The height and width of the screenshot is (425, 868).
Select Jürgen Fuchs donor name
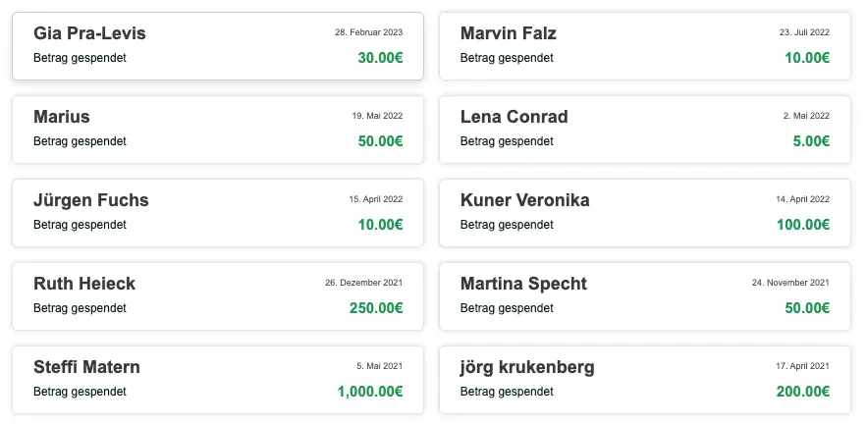point(90,200)
